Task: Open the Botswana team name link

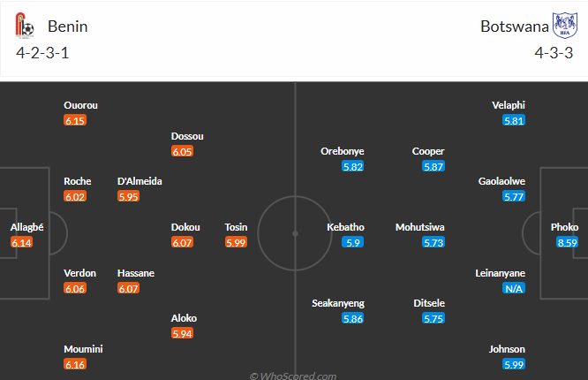Action: [x=512, y=27]
